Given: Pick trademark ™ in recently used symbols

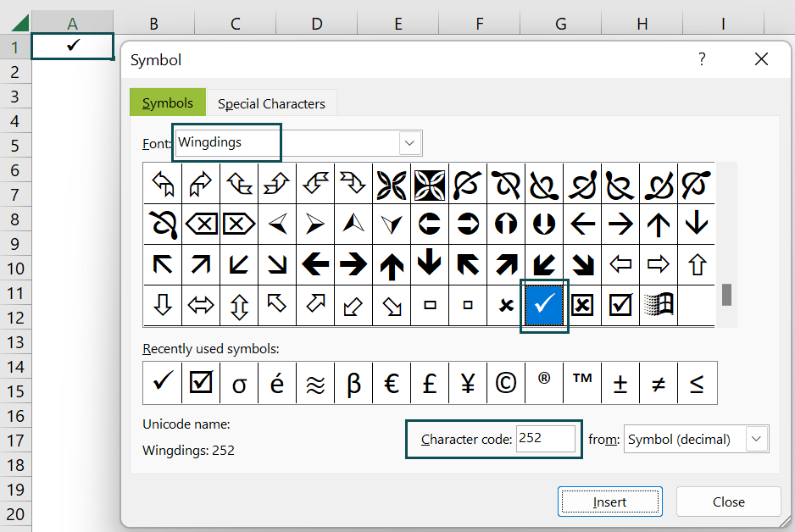Looking at the screenshot, I should [x=582, y=383].
